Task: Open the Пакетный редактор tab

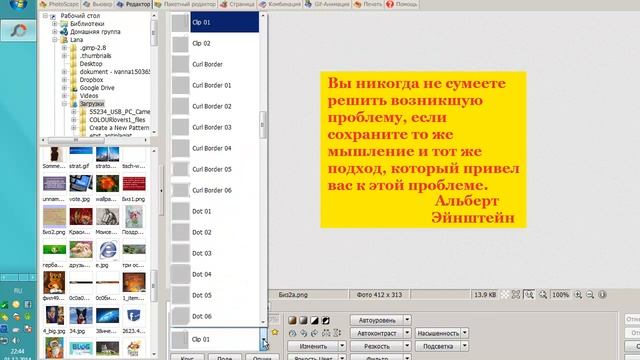Action: 186,4
